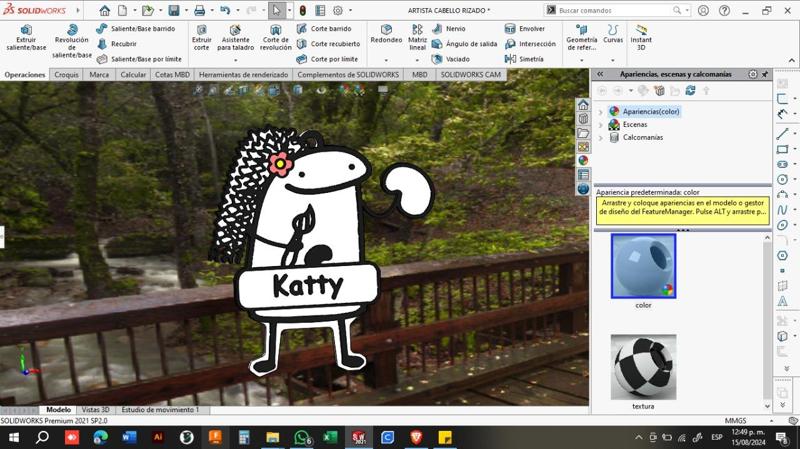
Task: Pin the Apariencias task pane
Action: tap(765, 74)
